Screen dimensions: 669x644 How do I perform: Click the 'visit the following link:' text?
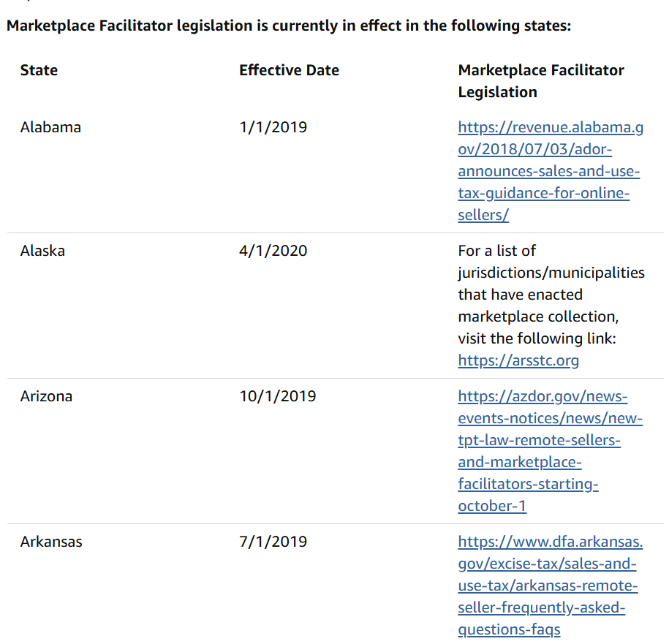[537, 338]
